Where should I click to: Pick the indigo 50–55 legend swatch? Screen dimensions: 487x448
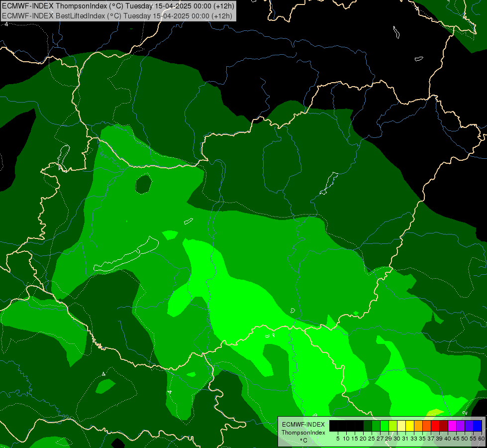click(469, 426)
